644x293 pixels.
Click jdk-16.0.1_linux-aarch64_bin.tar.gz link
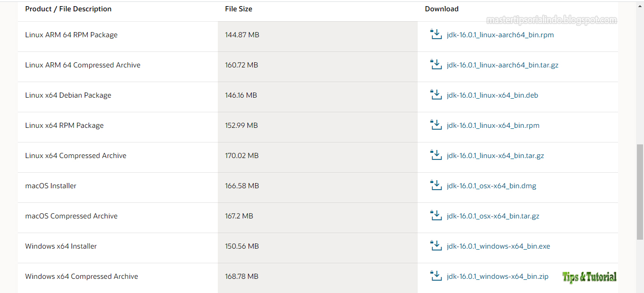click(503, 65)
